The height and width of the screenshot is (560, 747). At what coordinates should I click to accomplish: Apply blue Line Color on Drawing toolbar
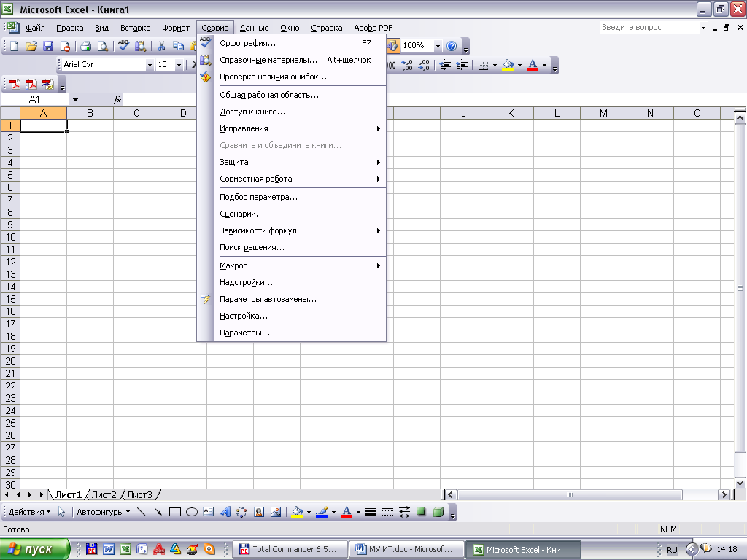point(322,512)
